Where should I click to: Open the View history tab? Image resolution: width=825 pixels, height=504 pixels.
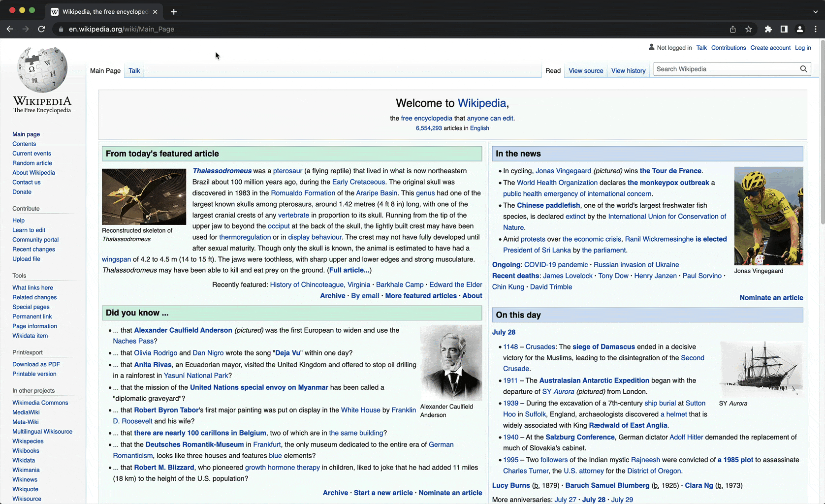(x=628, y=70)
